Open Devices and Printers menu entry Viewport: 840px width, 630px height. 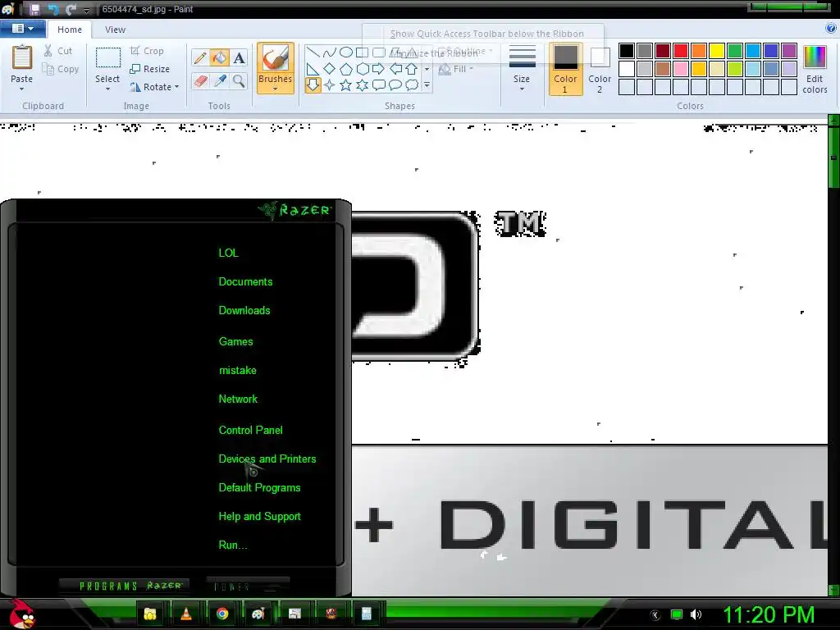tap(267, 459)
